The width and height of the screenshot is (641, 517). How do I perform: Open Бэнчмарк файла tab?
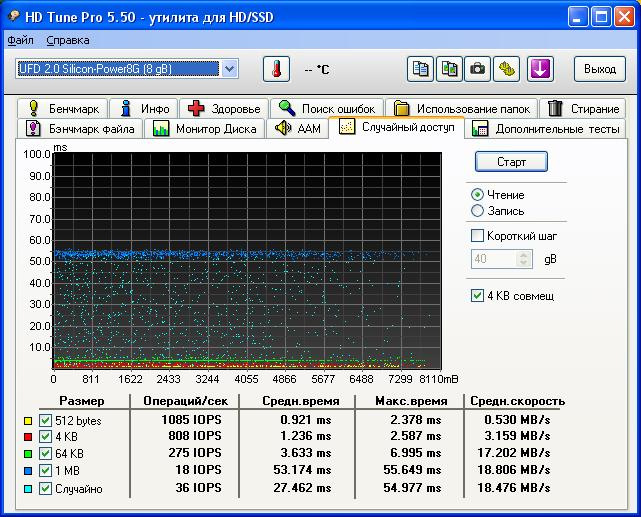click(80, 129)
